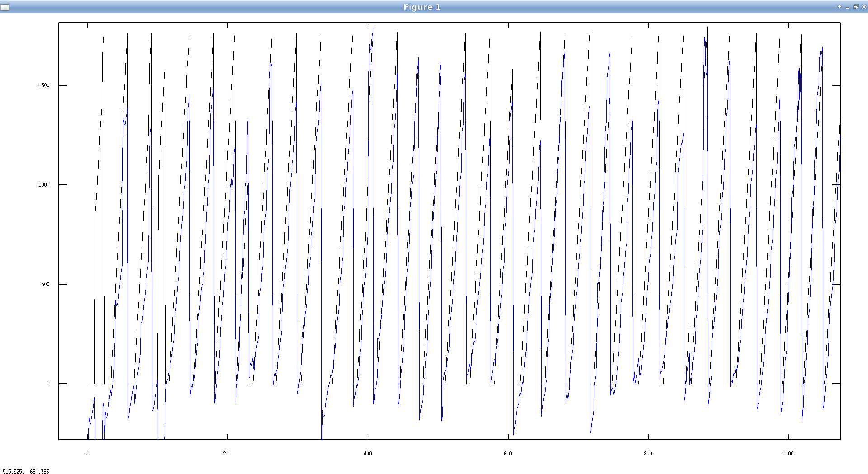Click the cursor coordinate readout 515.525, 680.383
Screen dimensions: 868x474
(x=26, y=471)
